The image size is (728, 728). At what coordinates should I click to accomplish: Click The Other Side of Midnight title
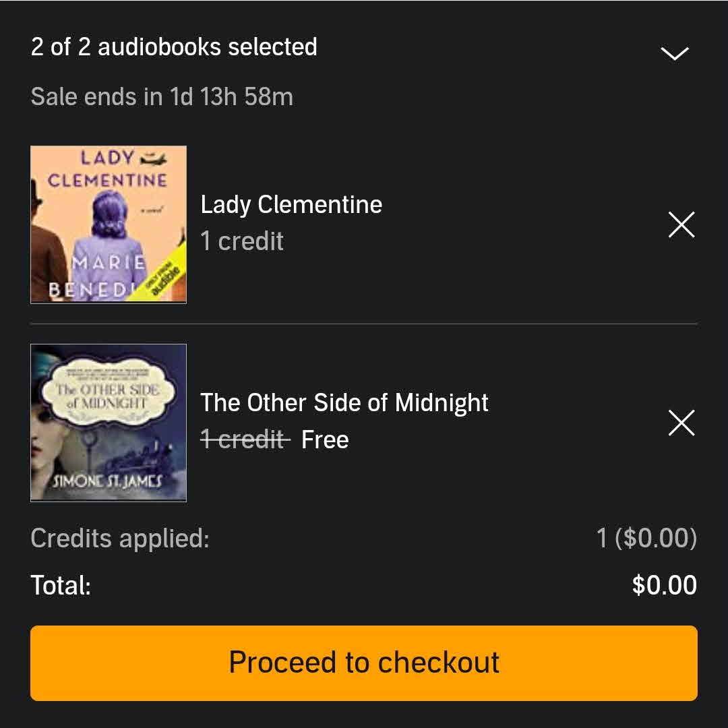point(344,402)
